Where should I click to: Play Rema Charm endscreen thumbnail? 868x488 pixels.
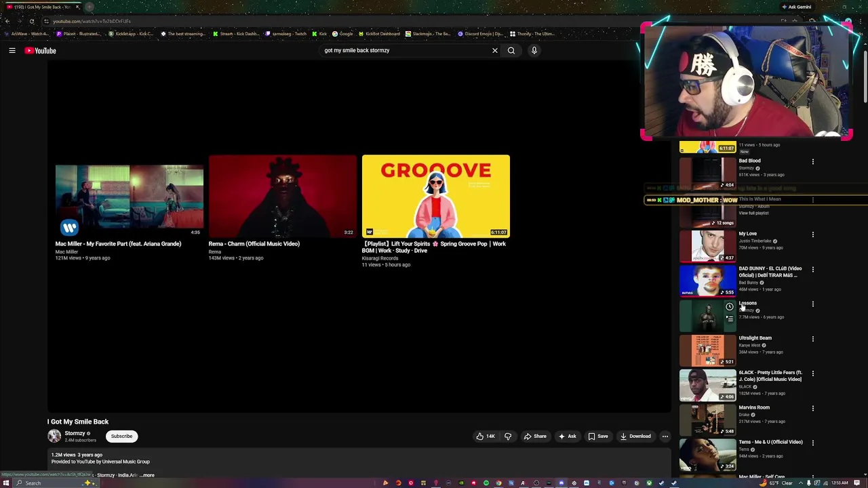click(283, 196)
